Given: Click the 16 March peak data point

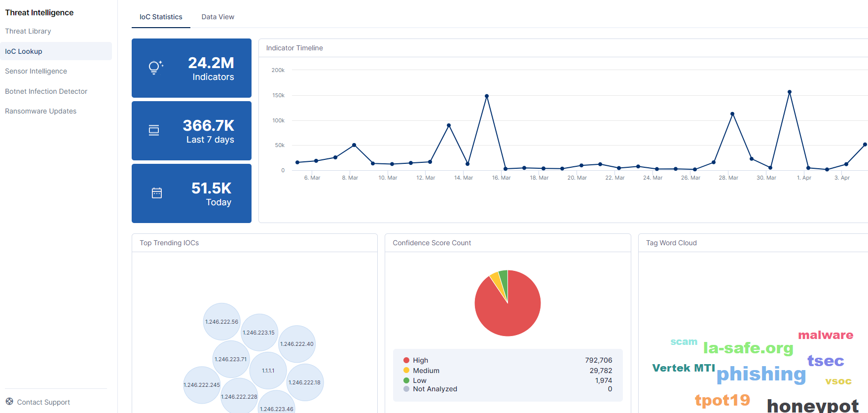Looking at the screenshot, I should coord(487,96).
